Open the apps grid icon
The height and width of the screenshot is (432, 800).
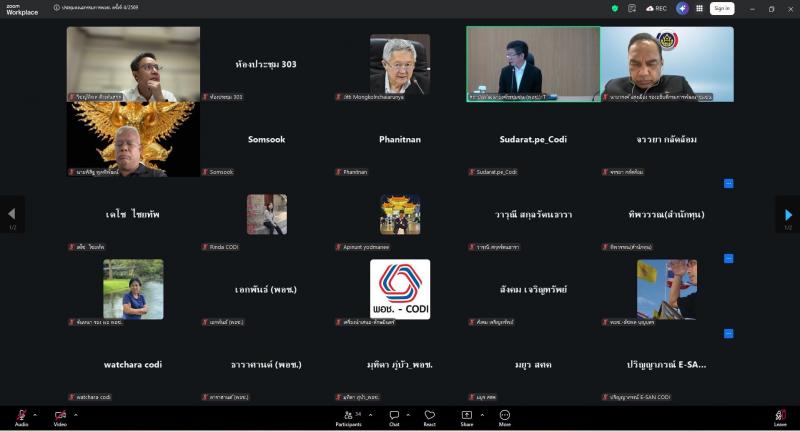click(x=699, y=8)
